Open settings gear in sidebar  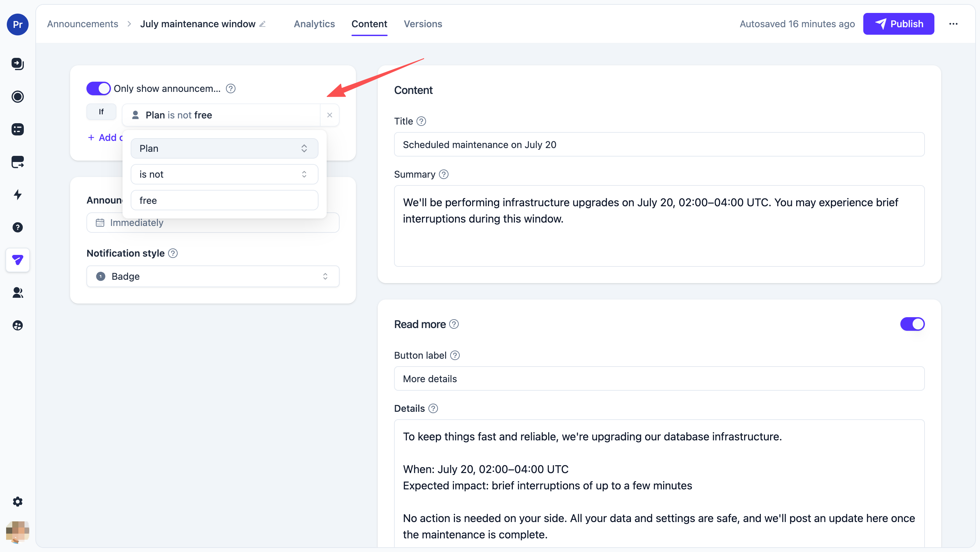click(17, 501)
